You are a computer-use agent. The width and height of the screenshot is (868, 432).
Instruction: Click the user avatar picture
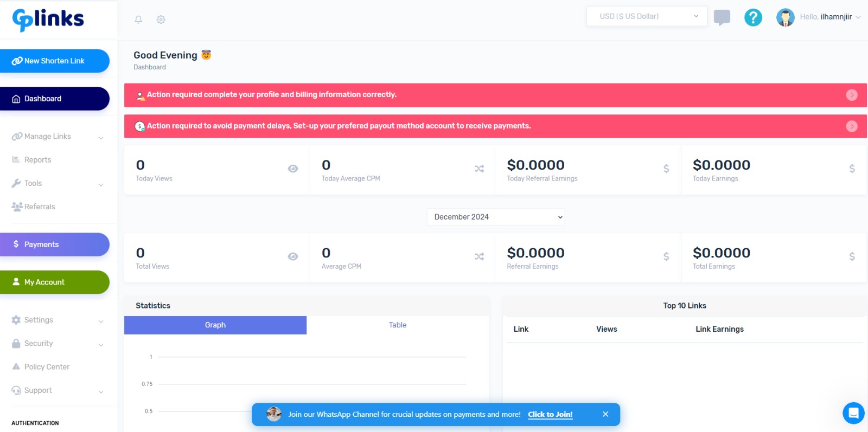point(785,17)
